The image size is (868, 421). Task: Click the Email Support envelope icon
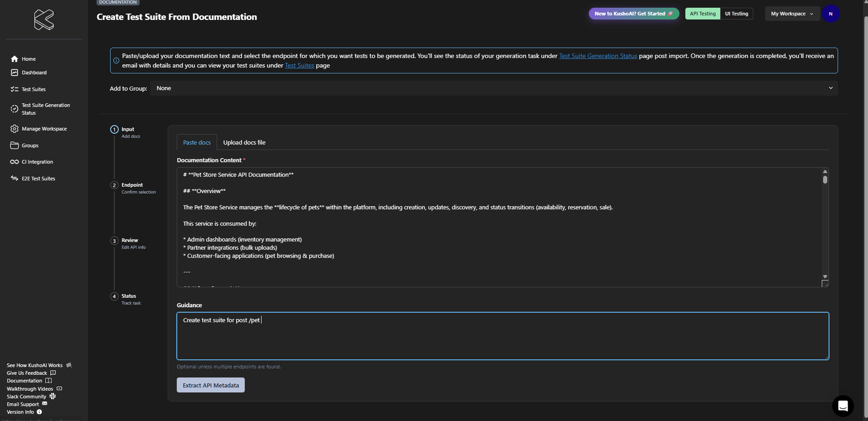click(44, 403)
